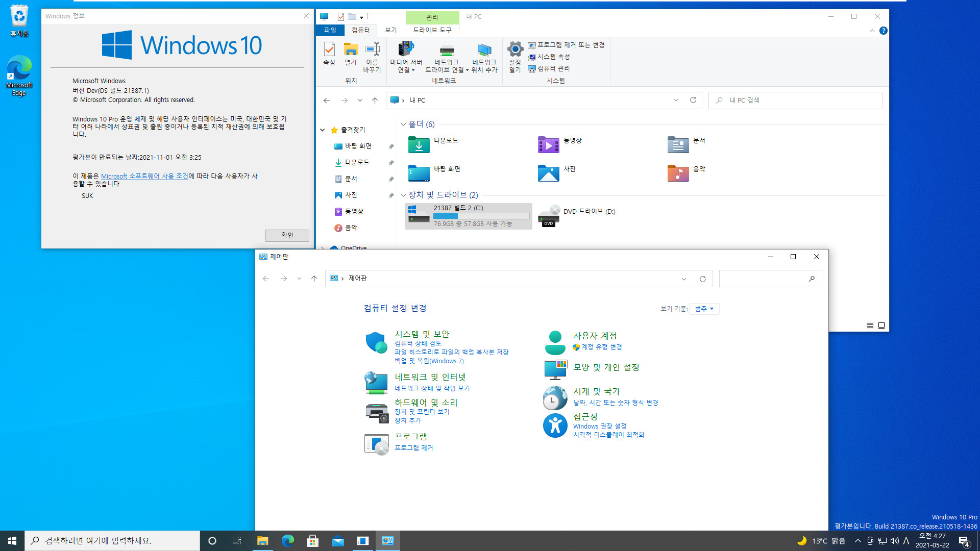Collapse the 장치 및 드라이브 (2) group
980x551 pixels.
coord(403,195)
